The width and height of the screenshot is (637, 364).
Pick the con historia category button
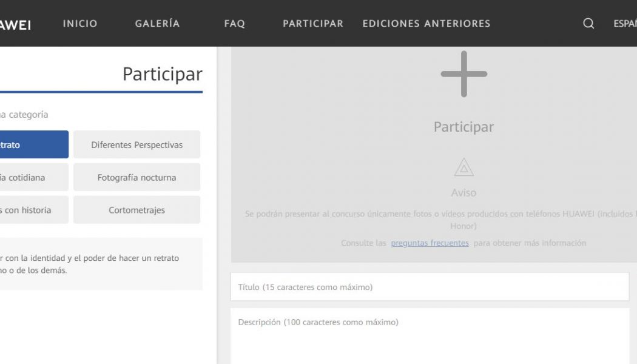pyautogui.click(x=34, y=210)
